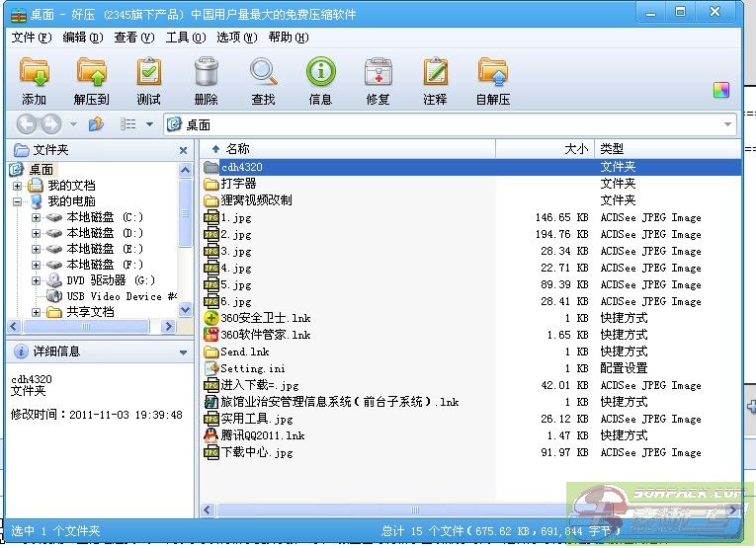Viewport: 756px width, 548px height.
Task: Click the colorful skin swatch icon
Action: 721,90
